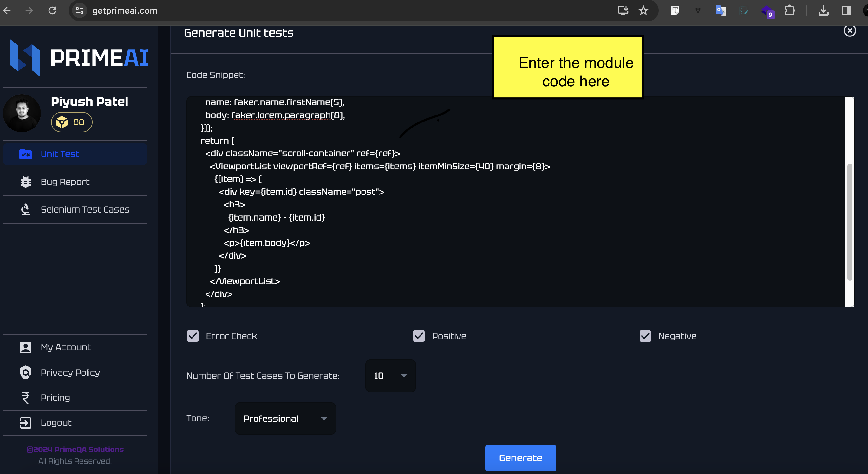Click the Bug Report bug icon

click(x=26, y=182)
